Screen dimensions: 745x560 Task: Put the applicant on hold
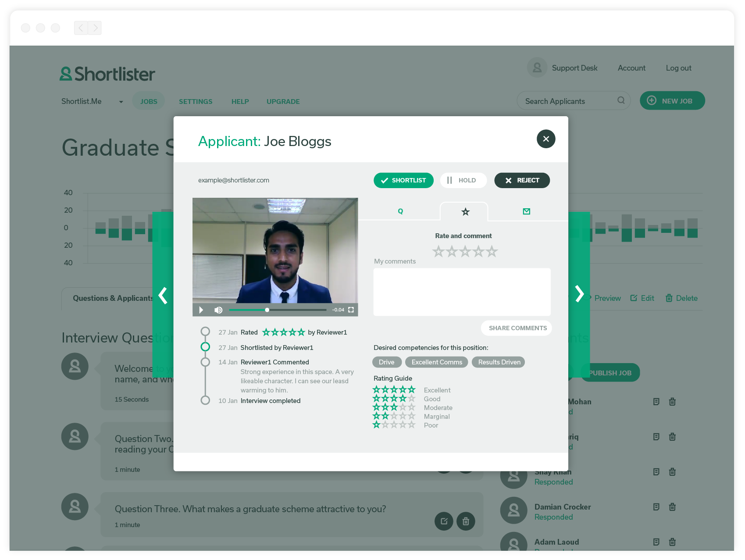[x=463, y=180]
